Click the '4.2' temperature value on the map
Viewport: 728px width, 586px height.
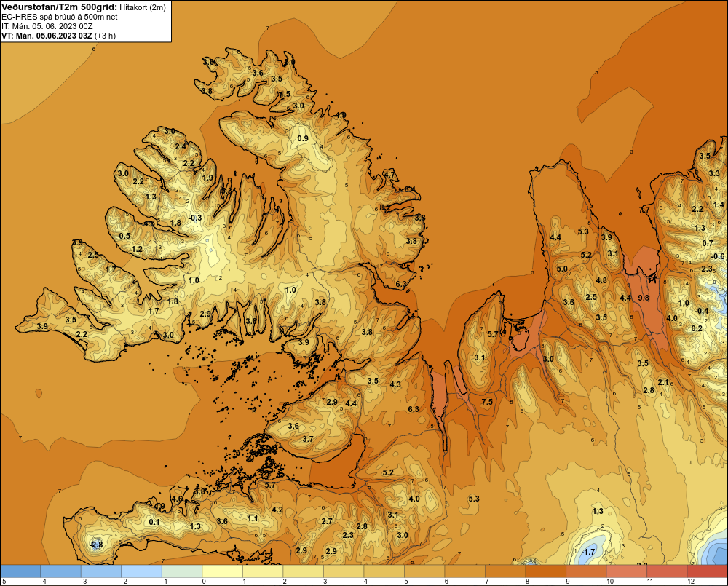(x=277, y=510)
